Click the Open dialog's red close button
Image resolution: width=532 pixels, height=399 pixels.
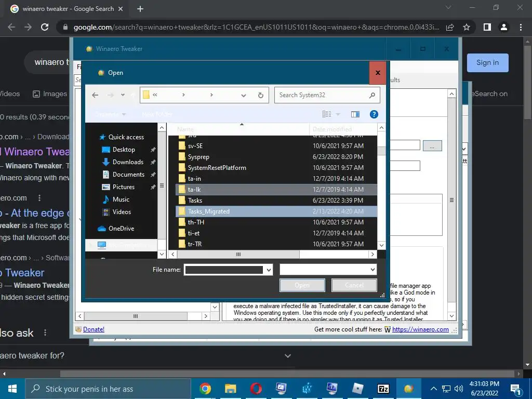tap(378, 73)
